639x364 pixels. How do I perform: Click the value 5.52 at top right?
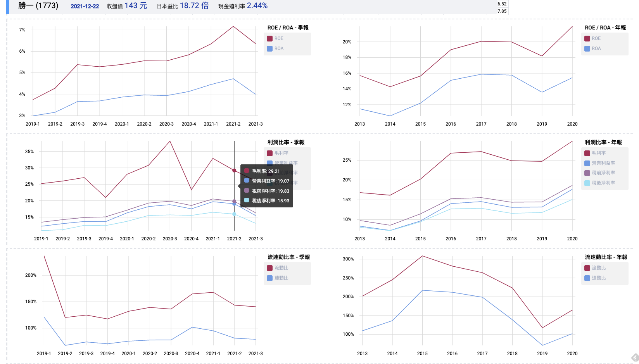(502, 4)
